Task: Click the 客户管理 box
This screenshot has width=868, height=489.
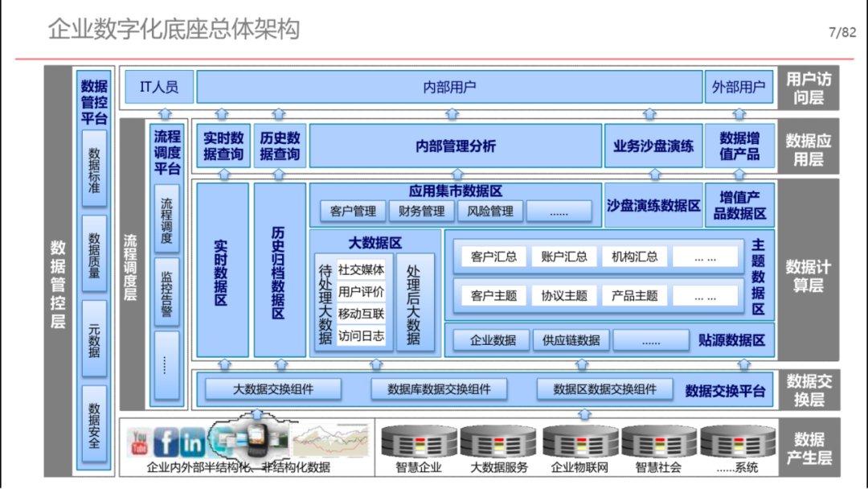Action: (353, 211)
